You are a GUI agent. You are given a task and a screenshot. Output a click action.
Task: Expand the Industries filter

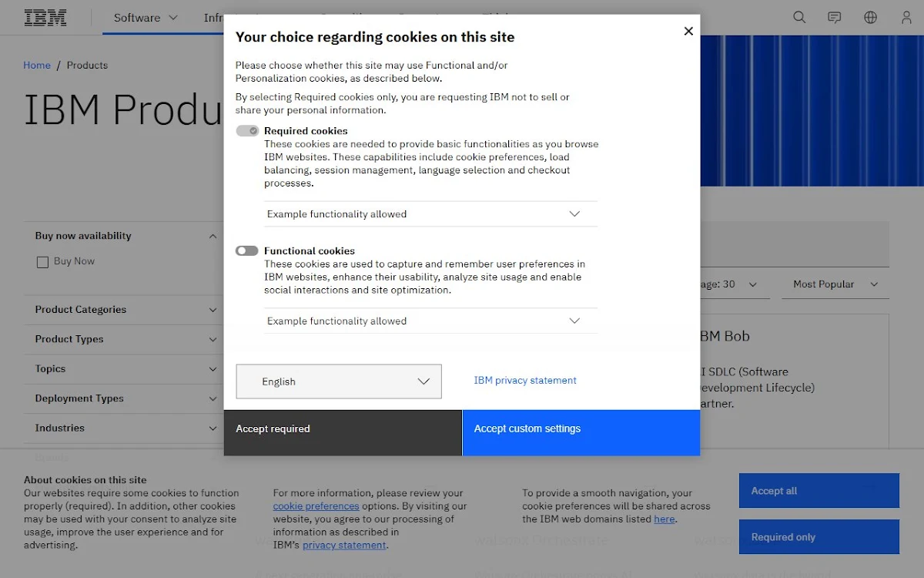(x=126, y=428)
